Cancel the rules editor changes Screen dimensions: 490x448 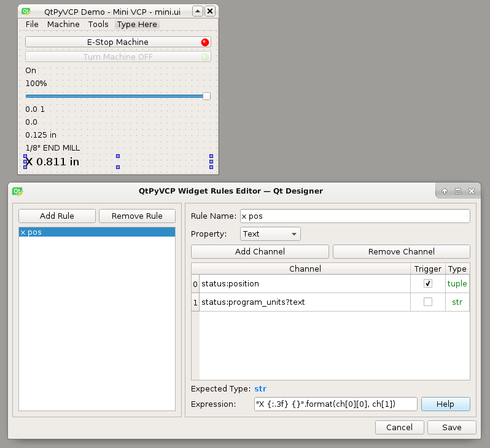[x=400, y=427]
